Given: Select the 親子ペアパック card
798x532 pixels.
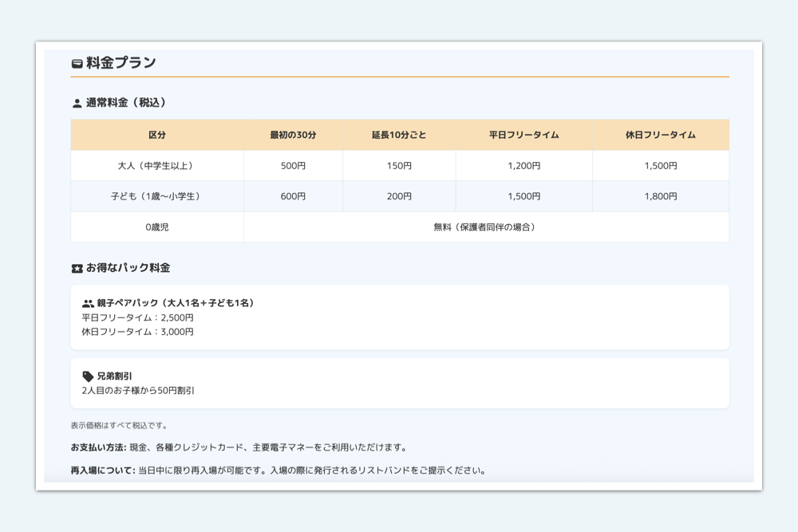Looking at the screenshot, I should (399, 317).
